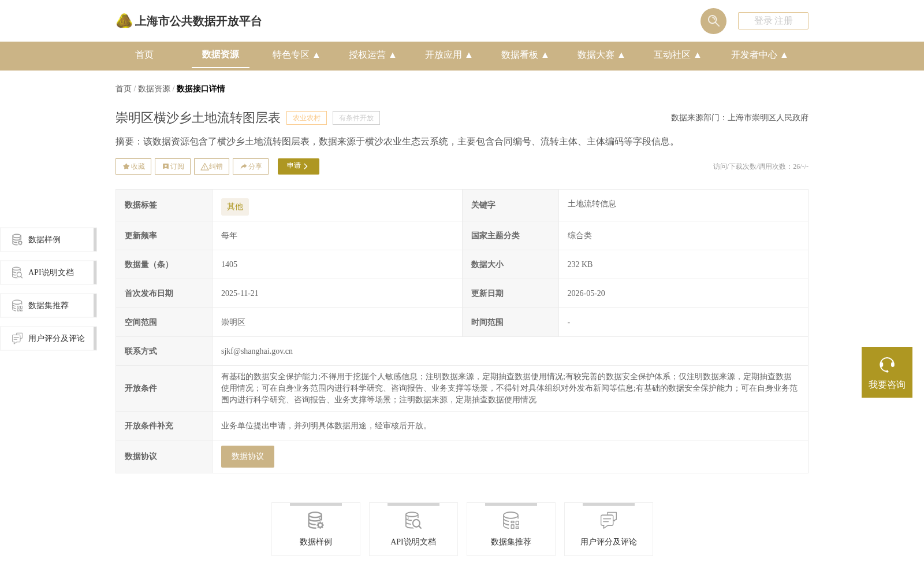Viewport: 924px width, 578px height.
Task: Switch to bottom API说明文档 tab card
Action: tap(413, 529)
